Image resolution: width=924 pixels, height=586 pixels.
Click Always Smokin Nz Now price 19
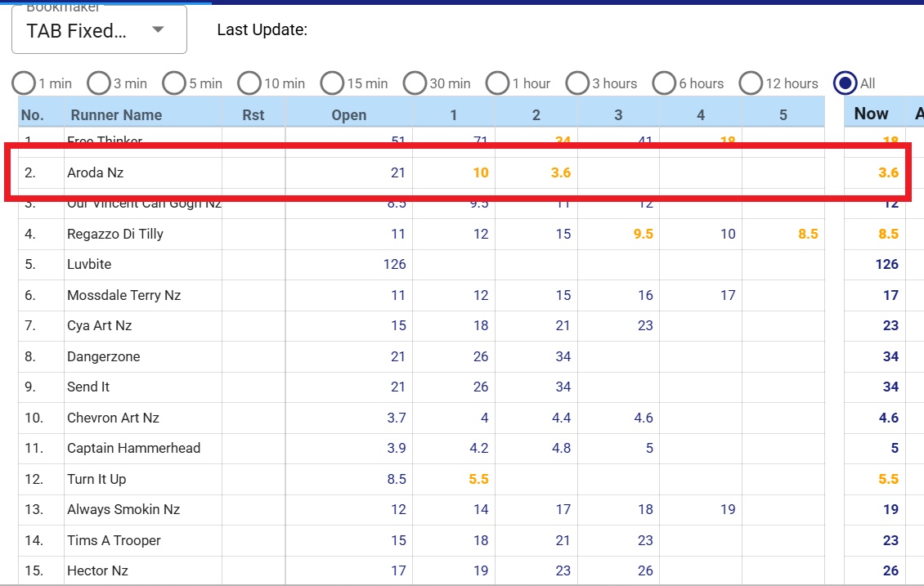pos(890,509)
